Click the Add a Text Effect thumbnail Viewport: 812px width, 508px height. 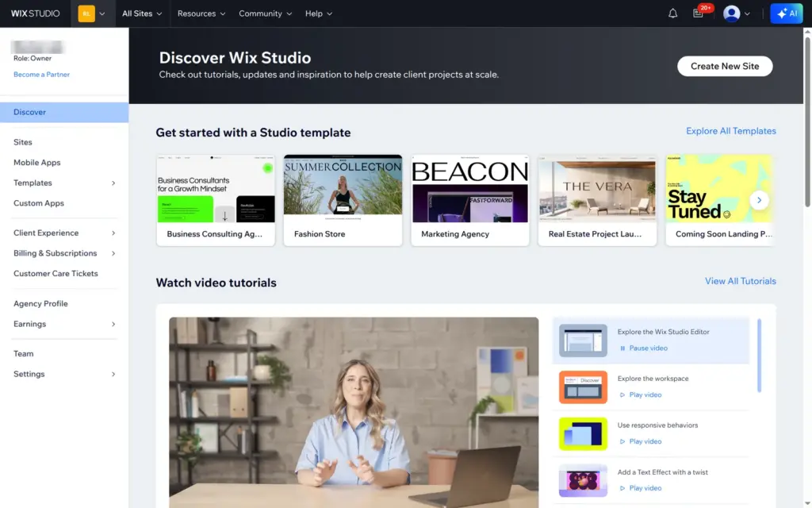tap(583, 480)
